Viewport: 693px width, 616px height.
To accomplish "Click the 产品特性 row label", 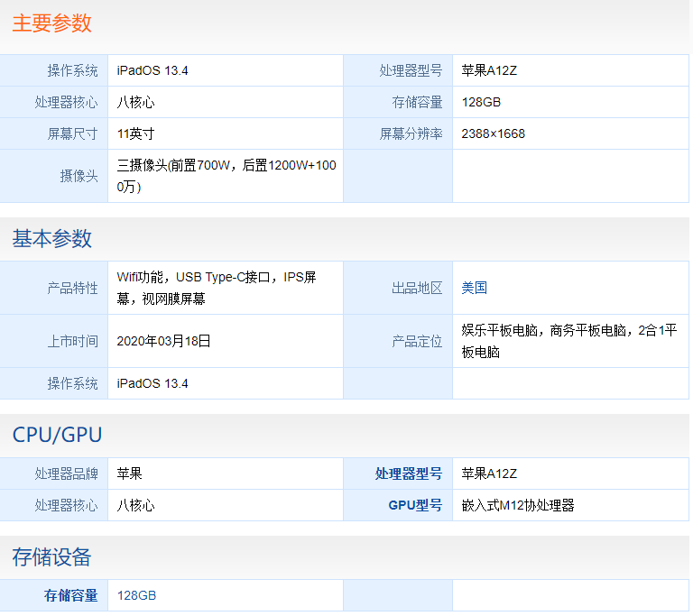I will tap(73, 288).
